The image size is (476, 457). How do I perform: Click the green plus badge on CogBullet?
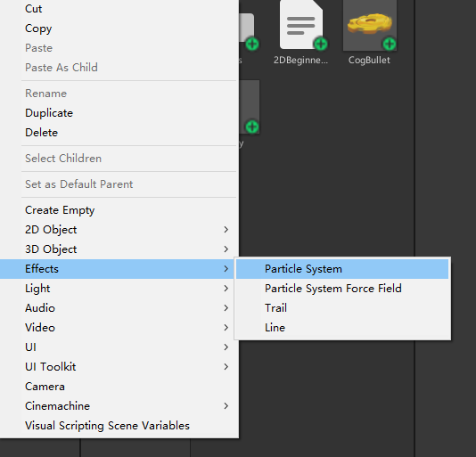tap(390, 44)
